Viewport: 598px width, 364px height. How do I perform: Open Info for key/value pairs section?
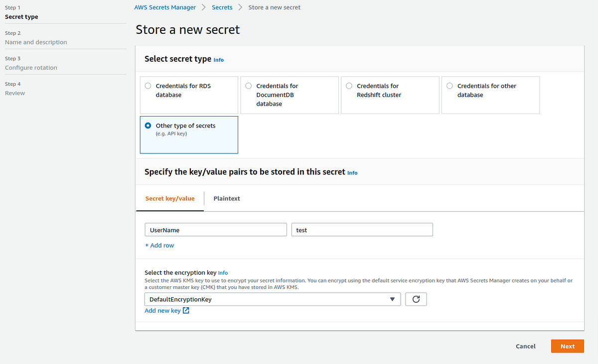[x=352, y=173]
